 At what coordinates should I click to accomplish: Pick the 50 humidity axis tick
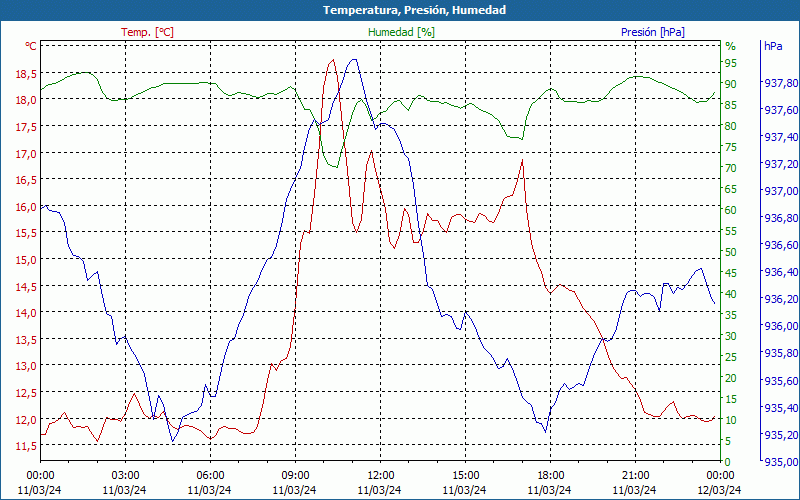tap(731, 252)
